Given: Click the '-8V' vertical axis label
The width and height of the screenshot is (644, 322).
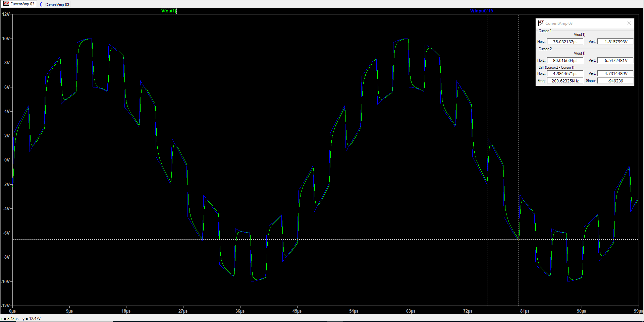Looking at the screenshot, I should tap(6, 257).
